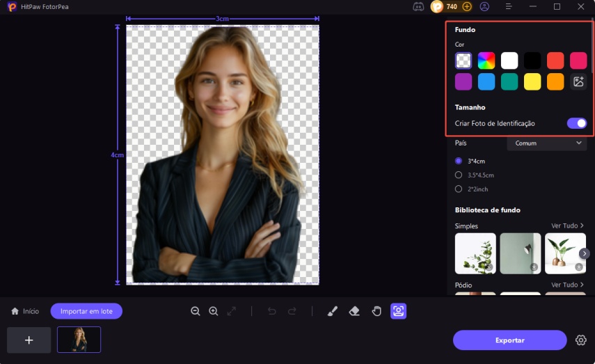Click the 3cm width dimension label
This screenshot has height=364, width=595.
click(222, 19)
